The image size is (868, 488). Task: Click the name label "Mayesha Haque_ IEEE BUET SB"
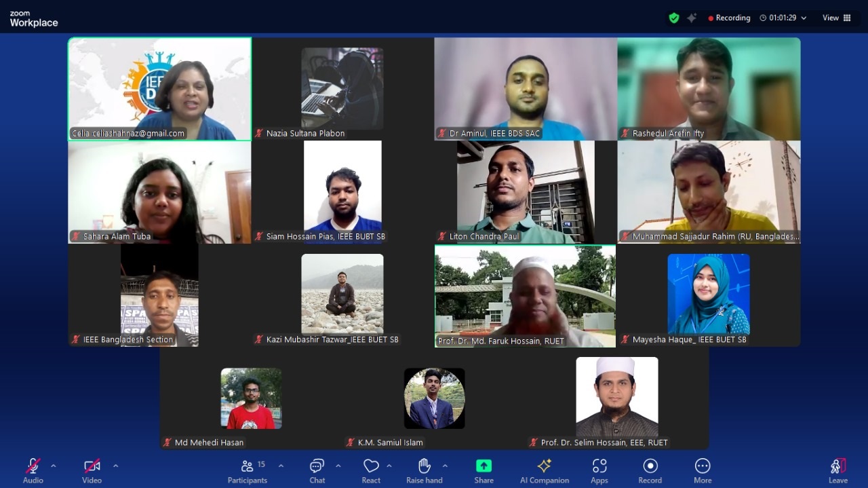tap(689, 340)
